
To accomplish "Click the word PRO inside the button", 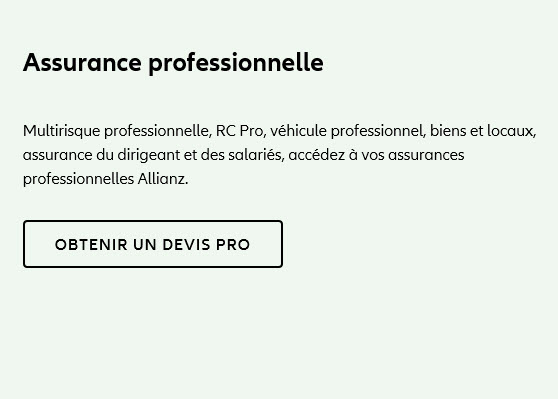I will (233, 245).
